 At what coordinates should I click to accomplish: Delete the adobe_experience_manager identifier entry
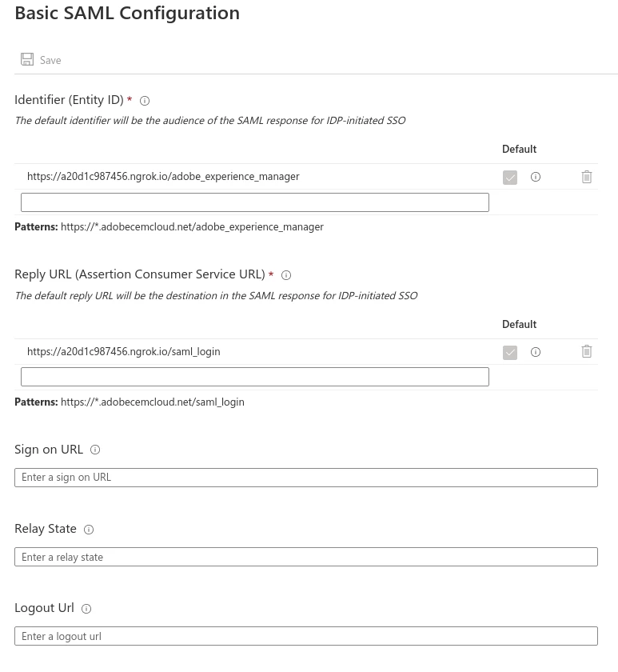tap(587, 177)
